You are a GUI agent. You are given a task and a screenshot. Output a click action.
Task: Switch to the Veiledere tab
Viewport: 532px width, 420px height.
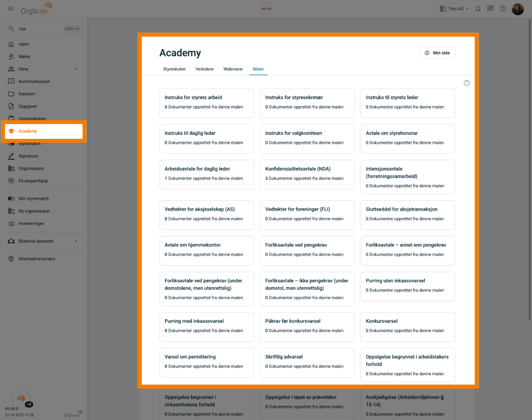[x=204, y=69]
